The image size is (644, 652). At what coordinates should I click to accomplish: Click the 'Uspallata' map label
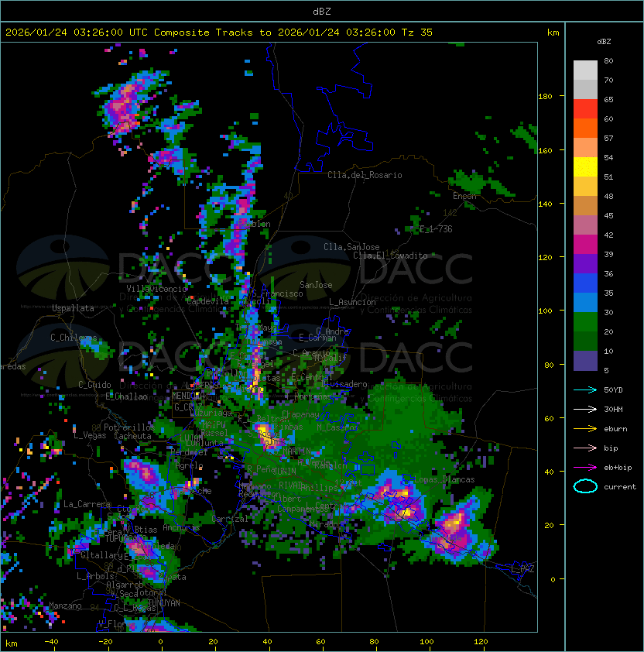click(x=73, y=308)
